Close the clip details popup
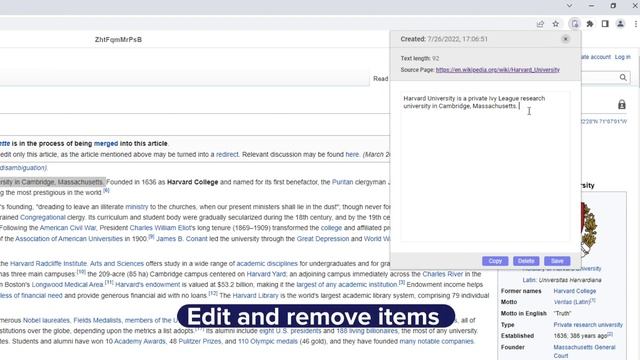The height and width of the screenshot is (360, 640). pos(565,39)
